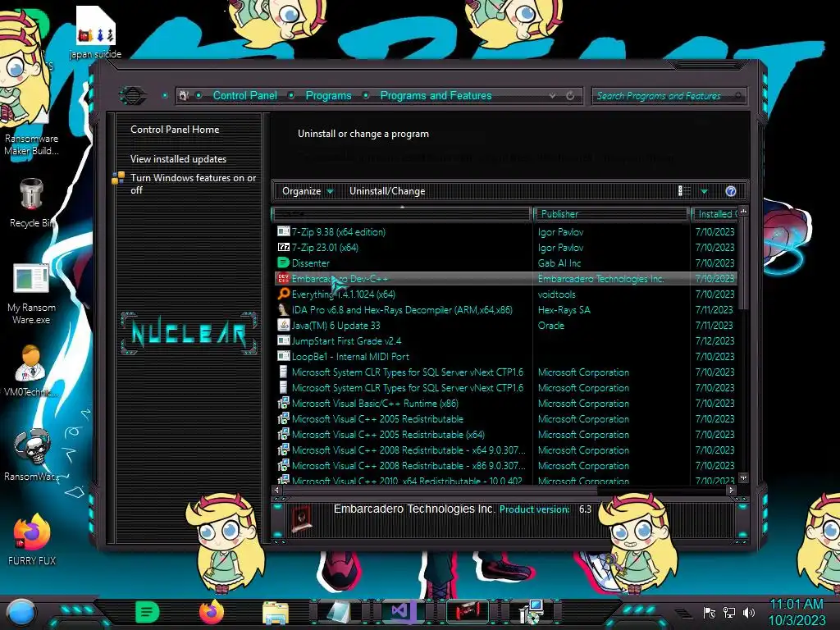840x630 pixels.
Task: Click the network tray icon
Action: [728, 612]
